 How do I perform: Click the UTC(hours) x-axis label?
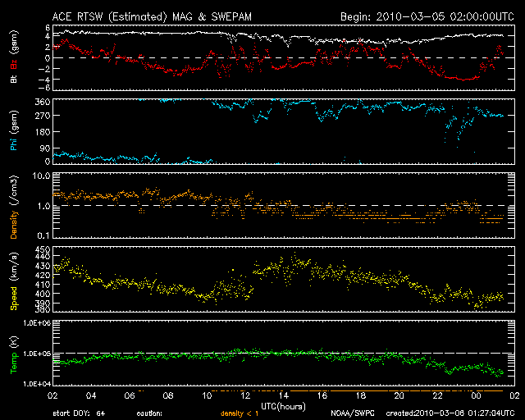point(282,406)
